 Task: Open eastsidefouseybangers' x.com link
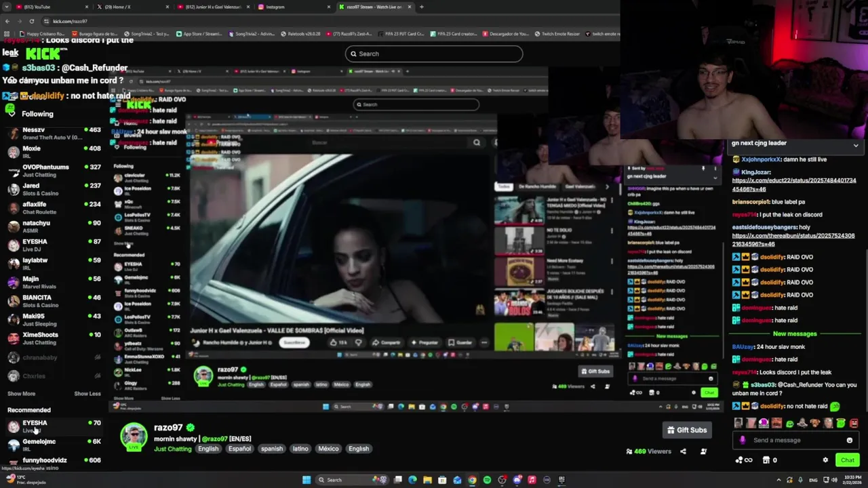tap(793, 240)
